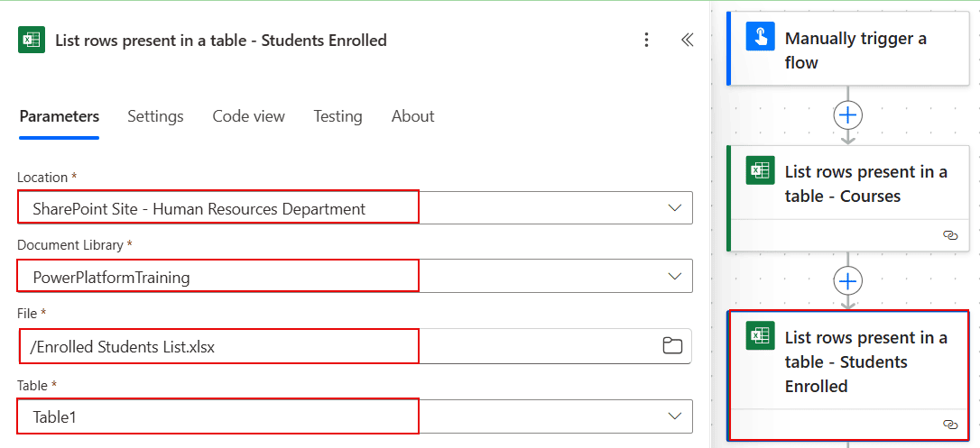Collapse the action details panel

[x=687, y=41]
